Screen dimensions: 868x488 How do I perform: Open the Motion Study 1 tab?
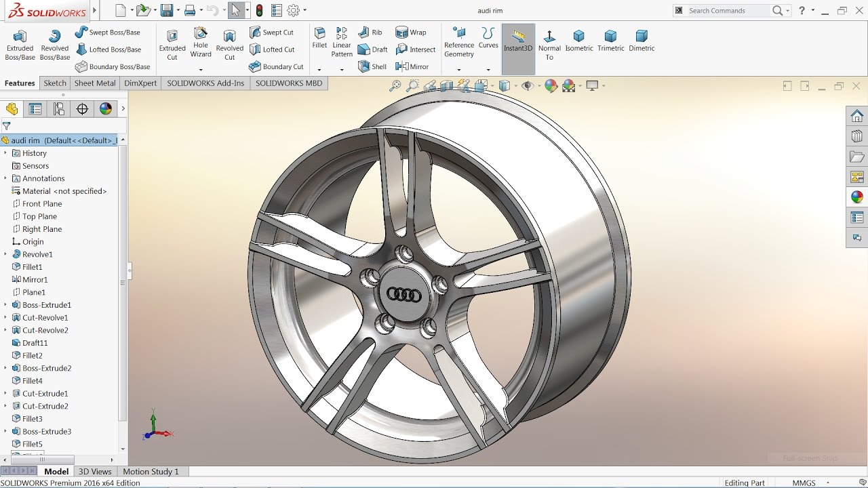click(152, 471)
